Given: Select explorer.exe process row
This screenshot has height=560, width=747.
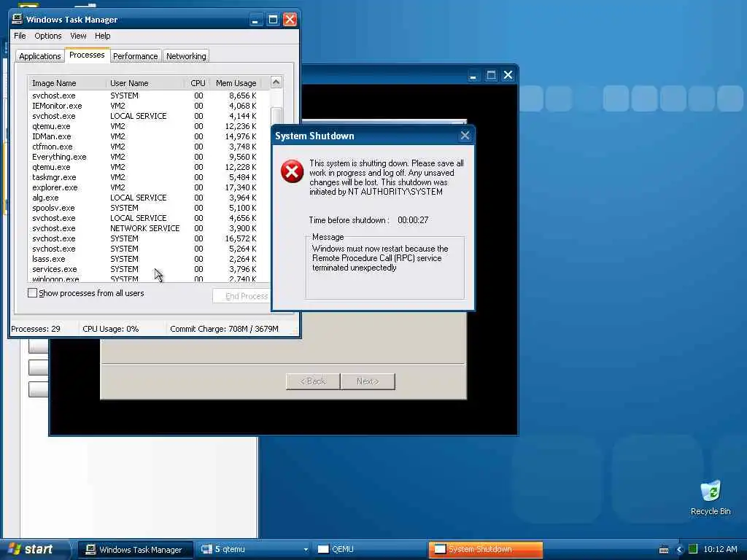Looking at the screenshot, I should click(x=149, y=187).
